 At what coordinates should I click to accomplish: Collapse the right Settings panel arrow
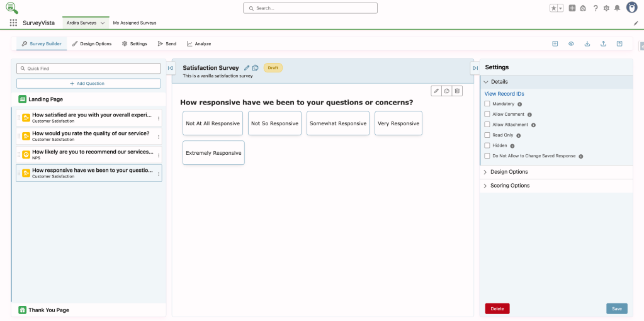[x=475, y=68]
